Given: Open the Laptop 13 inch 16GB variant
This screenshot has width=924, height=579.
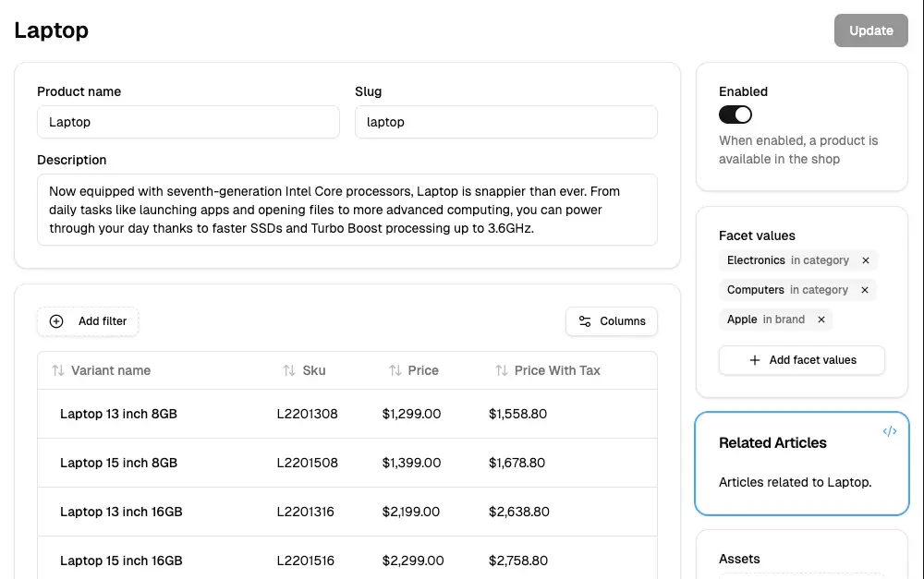Looking at the screenshot, I should coord(121,512).
